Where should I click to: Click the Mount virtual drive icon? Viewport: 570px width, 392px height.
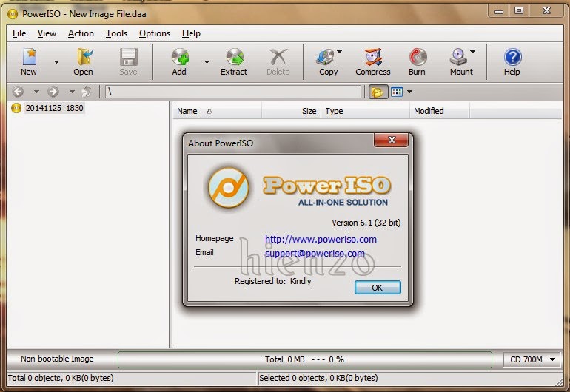click(x=460, y=61)
